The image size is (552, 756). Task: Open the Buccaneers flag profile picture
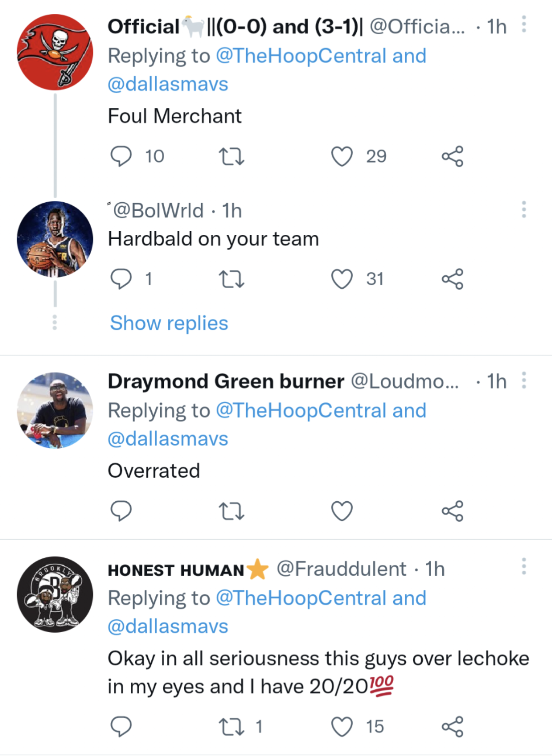click(x=55, y=52)
